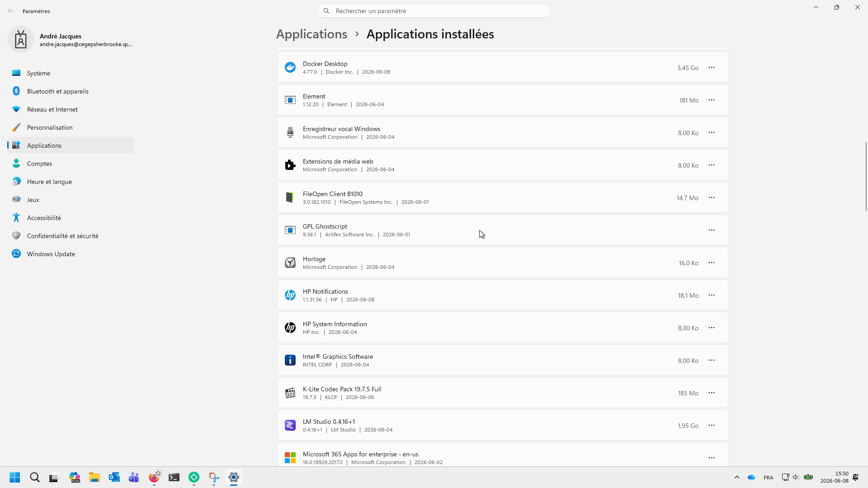Open more options for LM Studio
The image size is (868, 488).
(x=712, y=425)
